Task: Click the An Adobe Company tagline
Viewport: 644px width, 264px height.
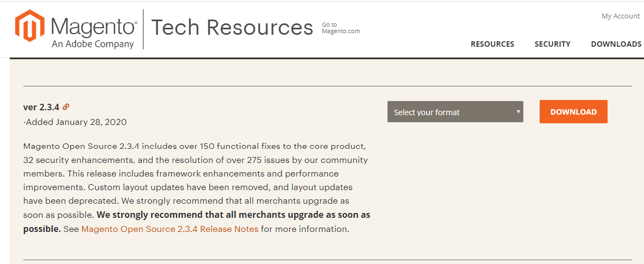Action: (x=93, y=44)
